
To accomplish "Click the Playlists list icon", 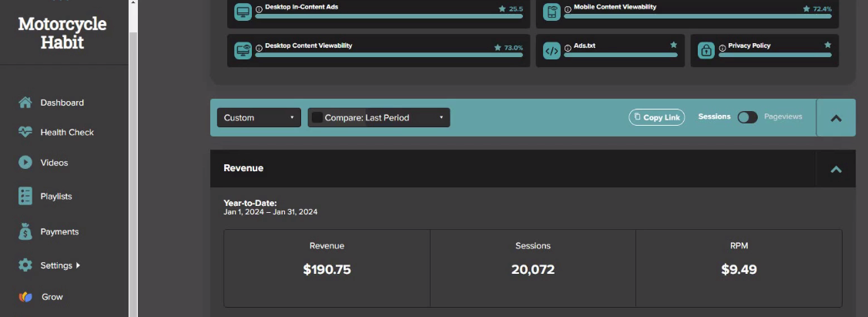I will (25, 196).
